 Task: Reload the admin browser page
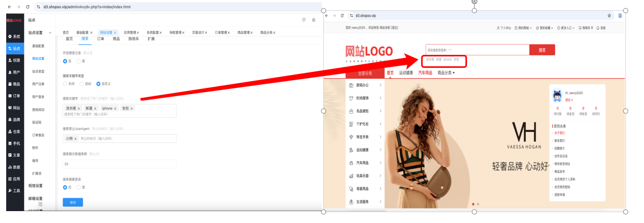coord(27,7)
